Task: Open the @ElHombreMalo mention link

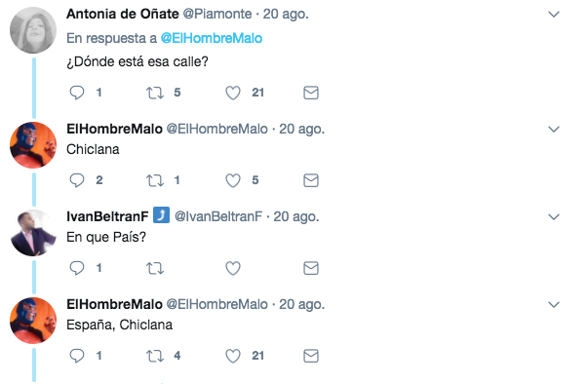Action: 212,38
